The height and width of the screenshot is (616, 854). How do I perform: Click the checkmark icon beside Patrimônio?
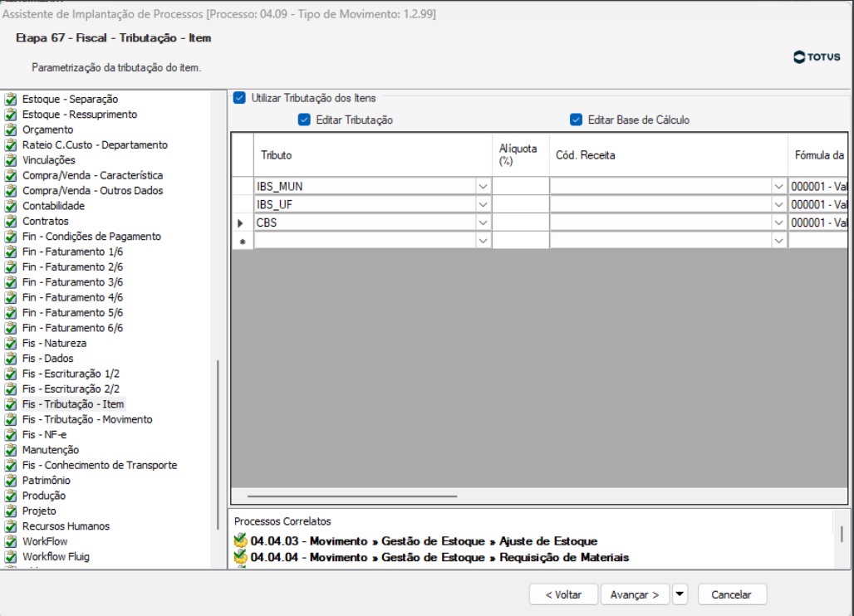pyautogui.click(x=11, y=481)
